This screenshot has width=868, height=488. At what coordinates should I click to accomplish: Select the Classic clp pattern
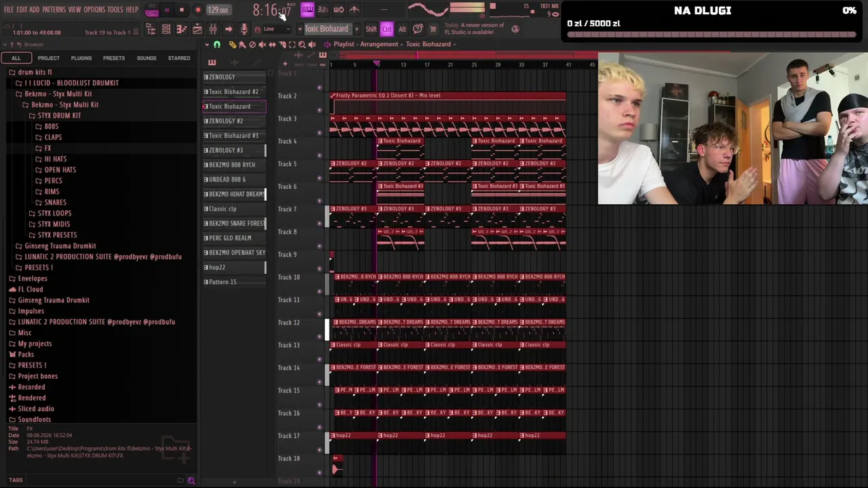[x=235, y=209]
